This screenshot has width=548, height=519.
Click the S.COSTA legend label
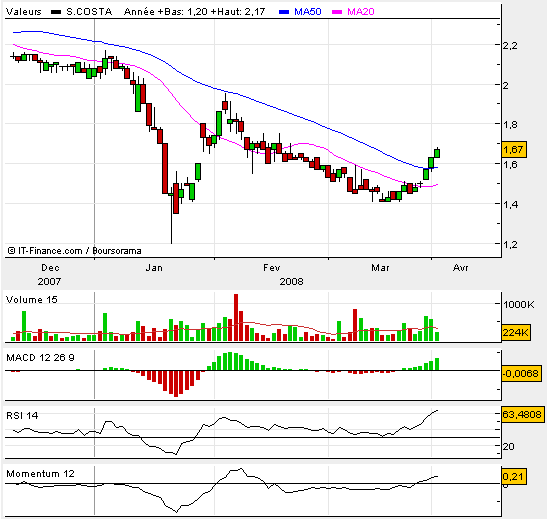click(89, 12)
